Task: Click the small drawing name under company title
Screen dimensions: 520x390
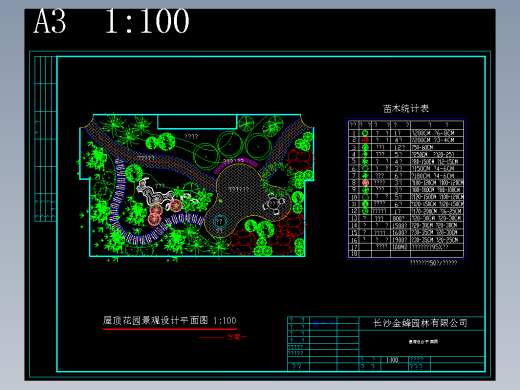Action: pyautogui.click(x=423, y=342)
